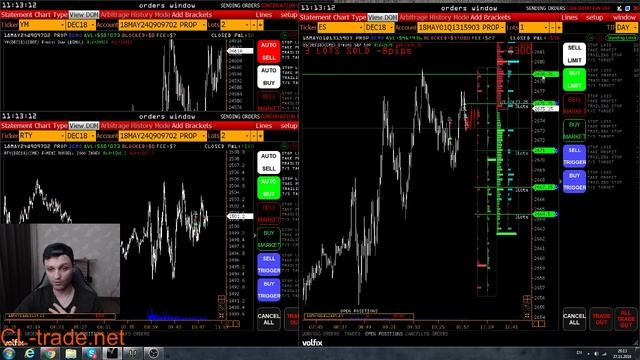Click the second orange square icon under ES price axis
The height and width of the screenshot is (360, 640).
tap(542, 324)
